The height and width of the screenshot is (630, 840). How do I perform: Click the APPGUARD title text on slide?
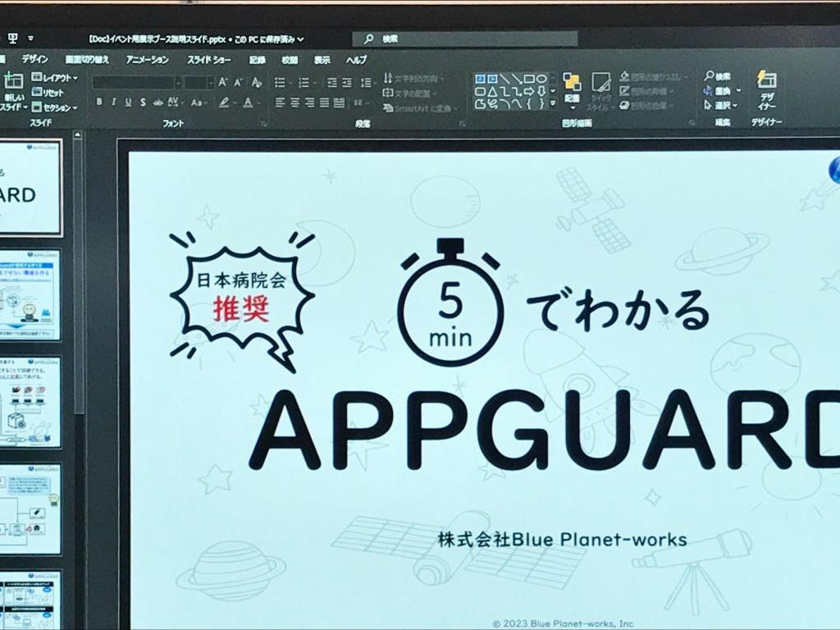544,430
